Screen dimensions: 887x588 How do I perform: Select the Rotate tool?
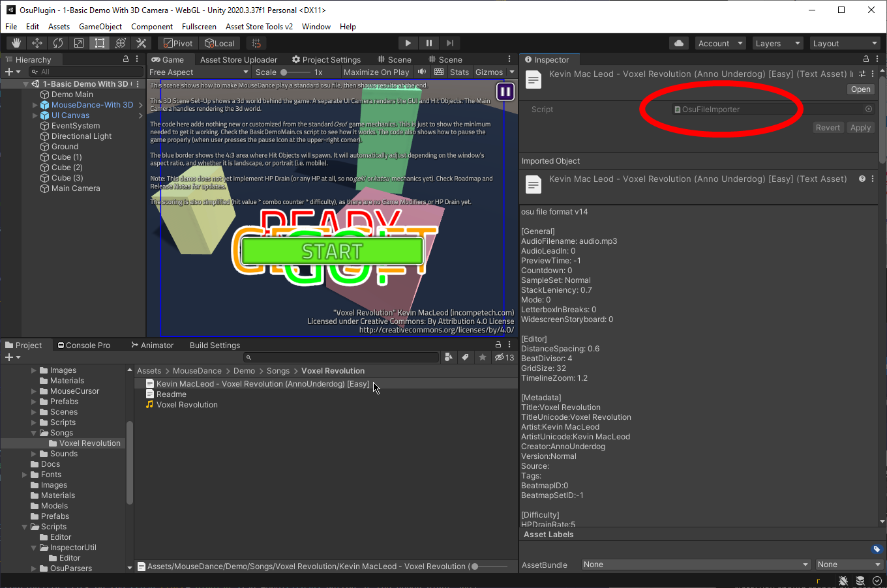pyautogui.click(x=58, y=43)
